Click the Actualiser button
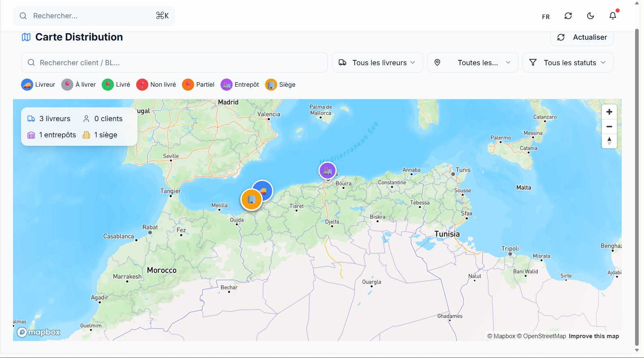The image size is (644, 358). [x=582, y=37]
